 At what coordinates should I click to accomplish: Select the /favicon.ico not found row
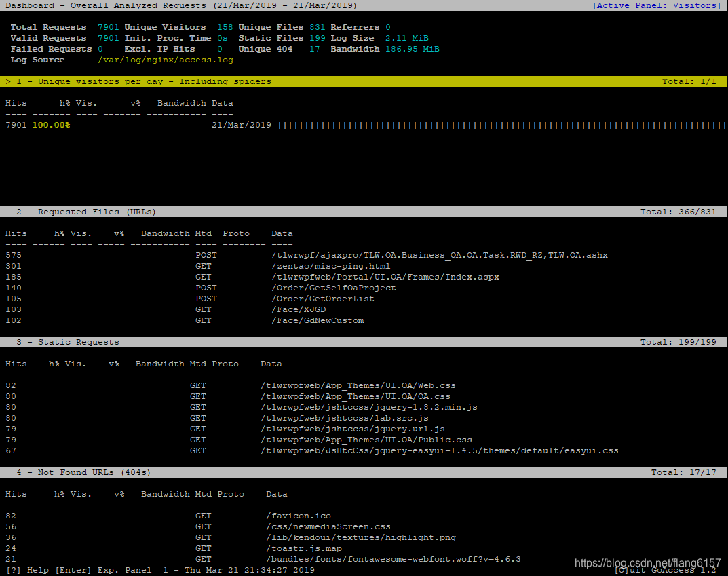coord(168,516)
